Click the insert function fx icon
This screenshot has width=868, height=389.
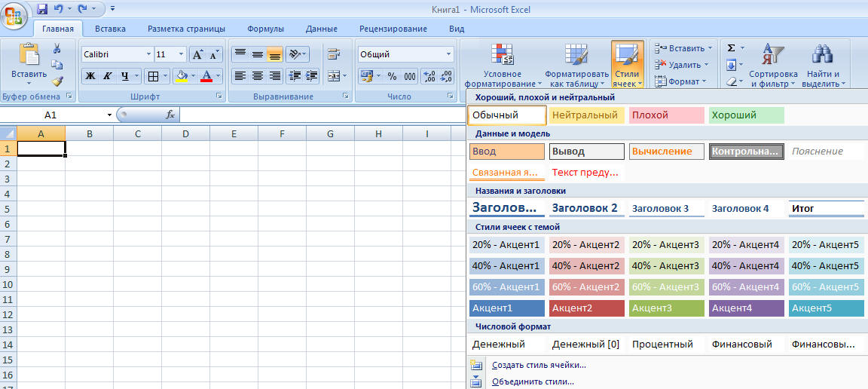click(170, 115)
